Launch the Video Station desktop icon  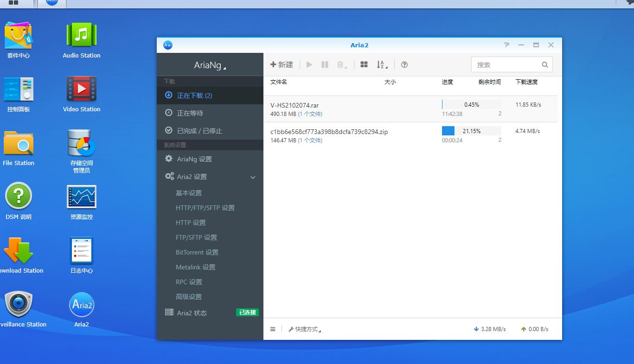82,89
